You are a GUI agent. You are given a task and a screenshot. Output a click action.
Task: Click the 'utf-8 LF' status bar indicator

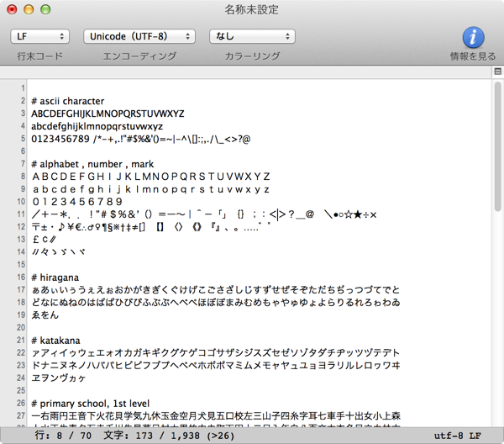458,436
